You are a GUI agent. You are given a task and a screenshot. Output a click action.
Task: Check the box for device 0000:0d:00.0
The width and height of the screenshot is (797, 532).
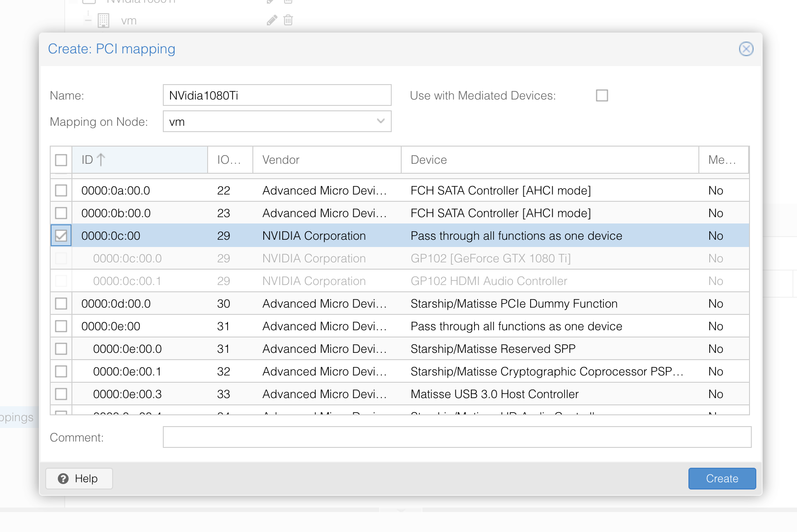(61, 304)
